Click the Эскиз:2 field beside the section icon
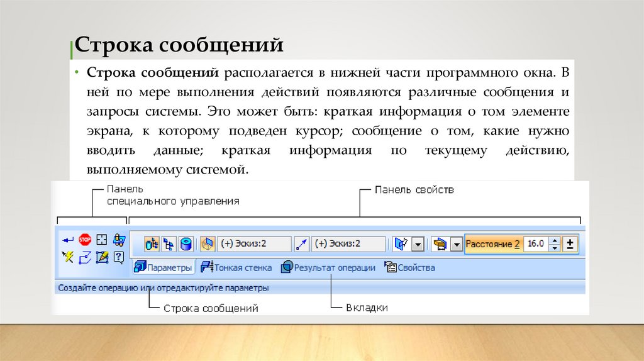The image size is (644, 361). [x=254, y=244]
